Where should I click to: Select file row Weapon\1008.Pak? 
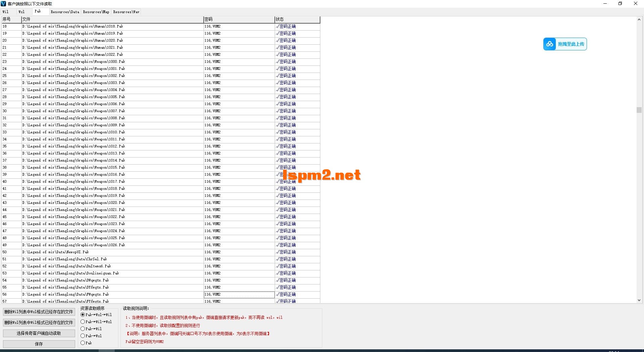[x=112, y=118]
